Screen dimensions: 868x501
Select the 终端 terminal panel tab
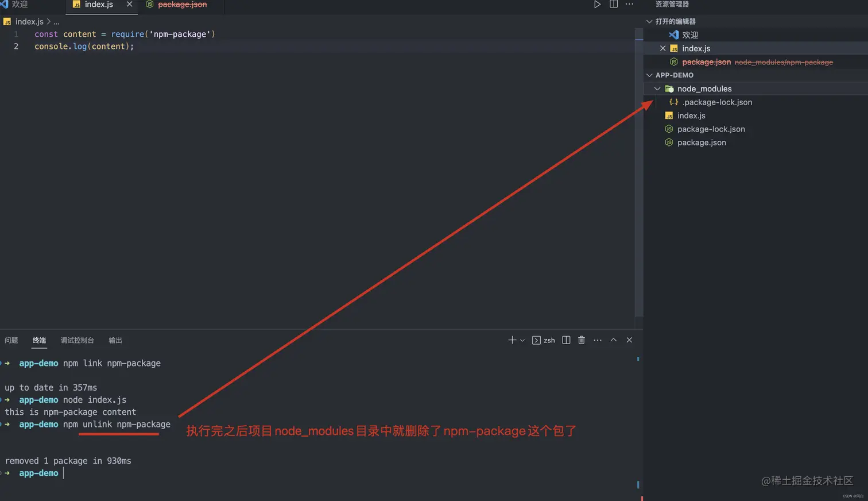click(39, 340)
